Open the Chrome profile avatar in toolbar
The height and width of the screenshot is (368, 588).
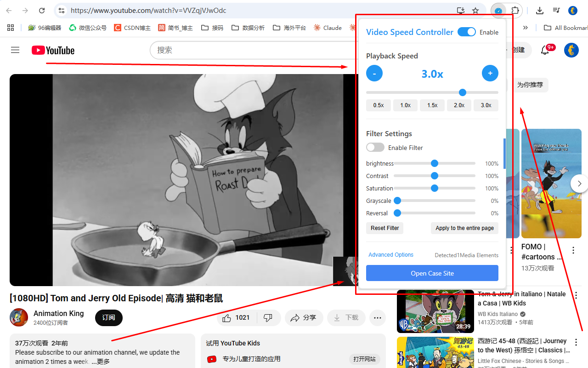point(573,11)
